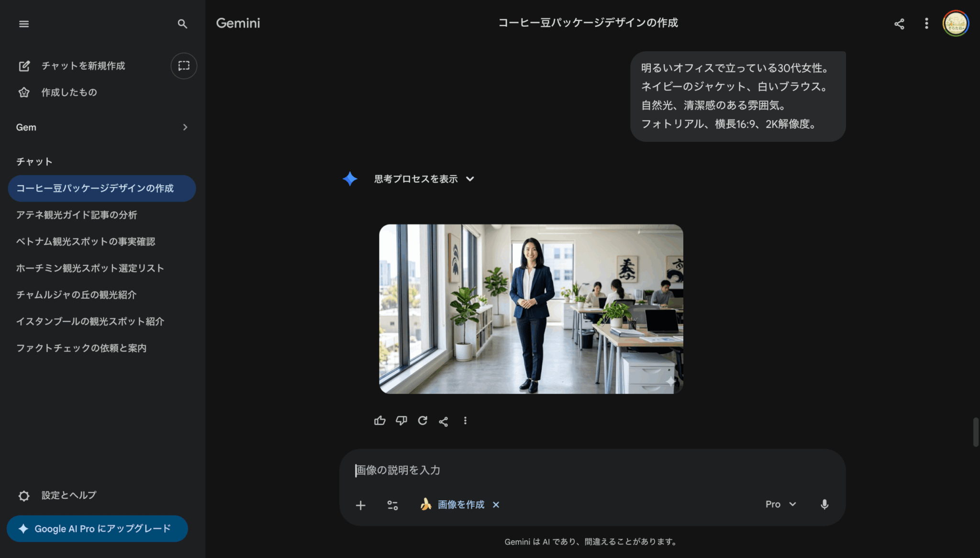Remove 画像を作成 tool with X
The height and width of the screenshot is (558, 980).
pos(496,505)
